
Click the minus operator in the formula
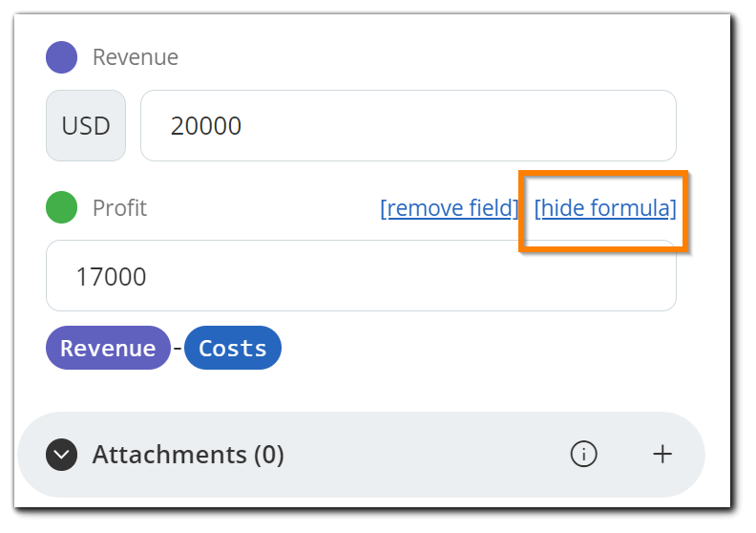click(x=178, y=348)
